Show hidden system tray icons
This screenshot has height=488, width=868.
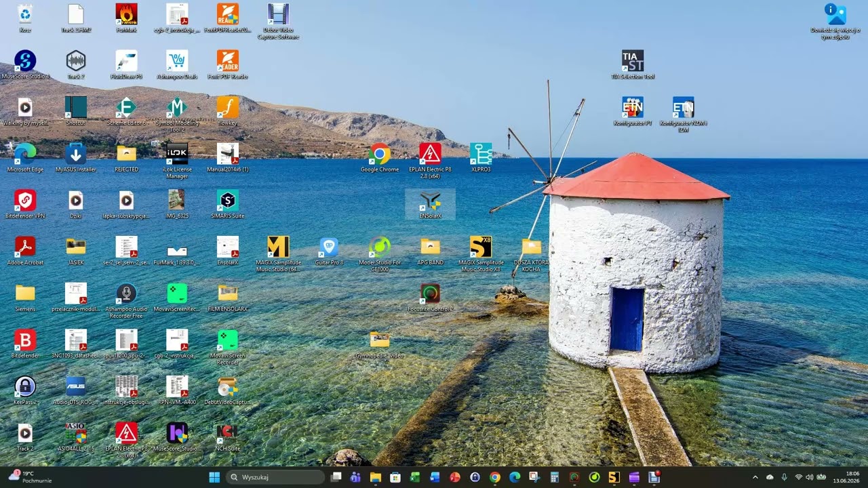(x=755, y=477)
